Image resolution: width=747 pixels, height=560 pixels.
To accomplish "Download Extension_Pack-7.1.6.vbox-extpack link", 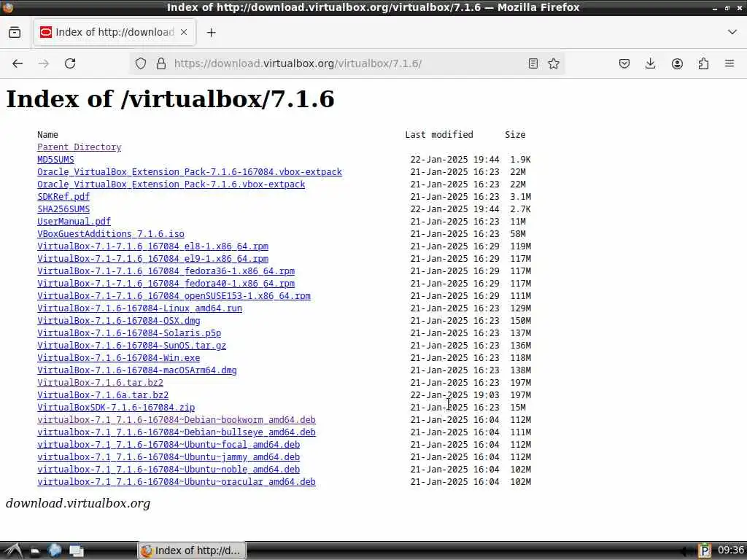I will pyautogui.click(x=171, y=184).
